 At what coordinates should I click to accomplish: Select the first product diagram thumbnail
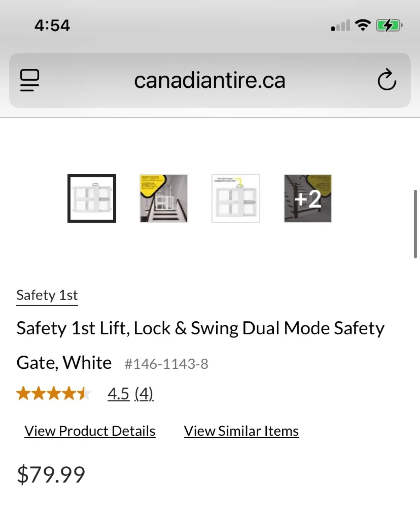(92, 198)
